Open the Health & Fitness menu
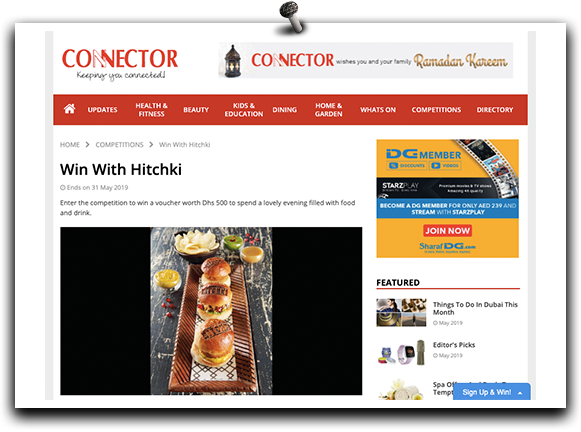 pyautogui.click(x=151, y=110)
